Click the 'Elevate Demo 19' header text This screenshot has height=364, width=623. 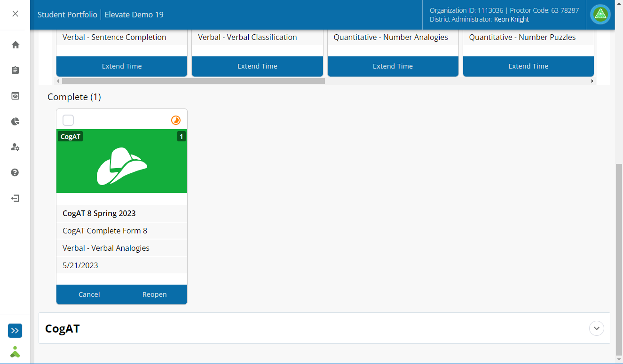click(x=134, y=15)
